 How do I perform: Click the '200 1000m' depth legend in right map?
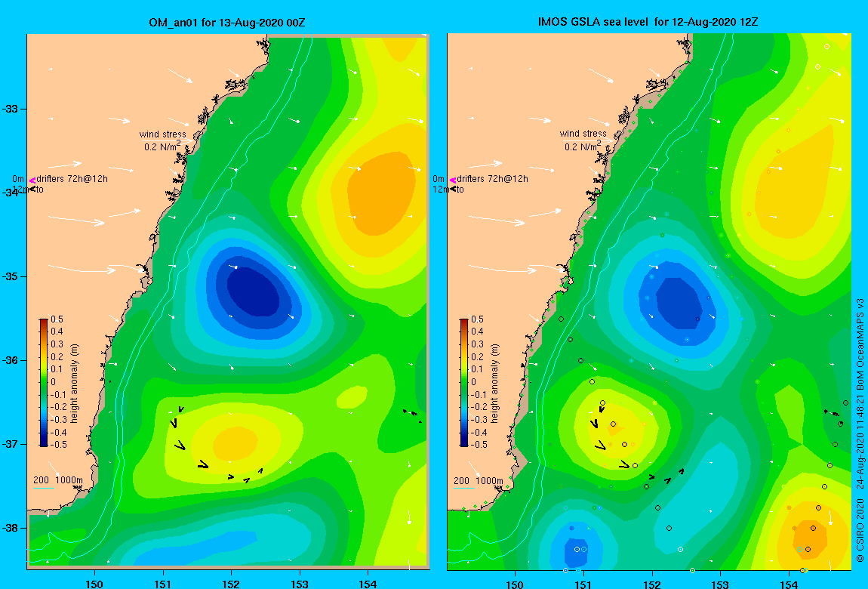point(479,480)
